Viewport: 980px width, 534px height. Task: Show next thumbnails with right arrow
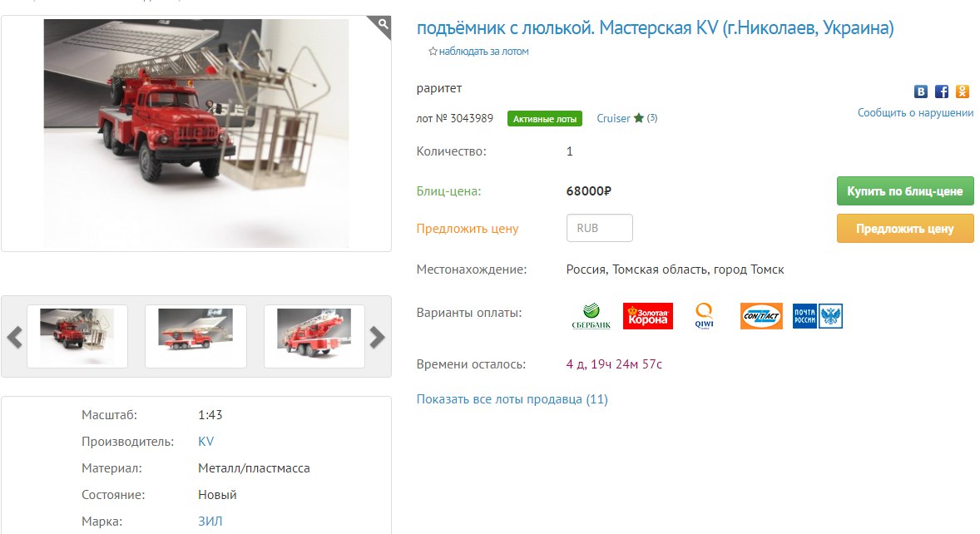pos(377,337)
